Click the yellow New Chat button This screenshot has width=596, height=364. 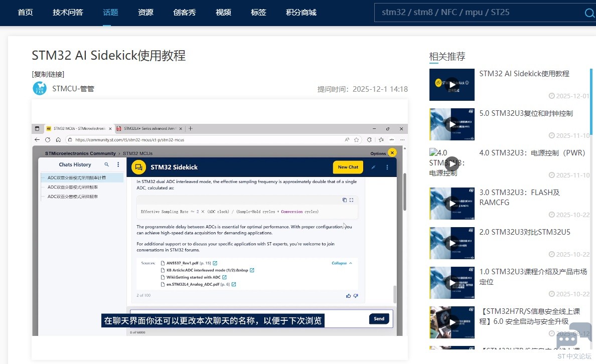[x=348, y=167]
